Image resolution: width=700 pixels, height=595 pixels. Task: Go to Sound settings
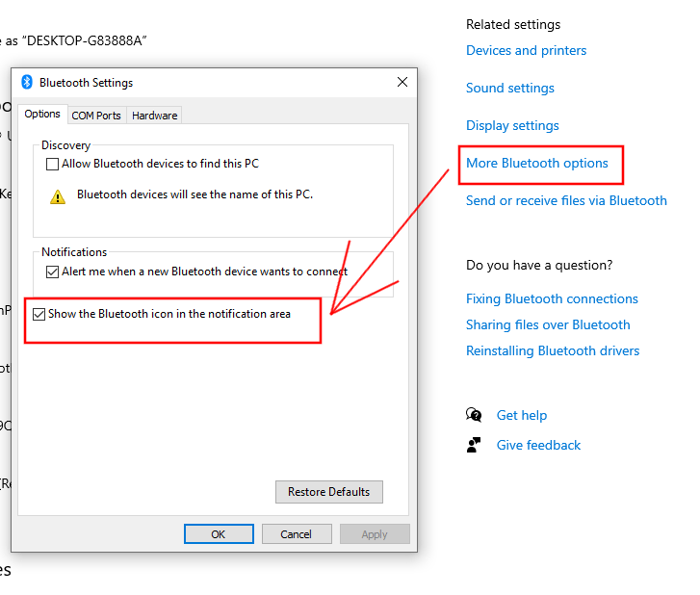[510, 88]
